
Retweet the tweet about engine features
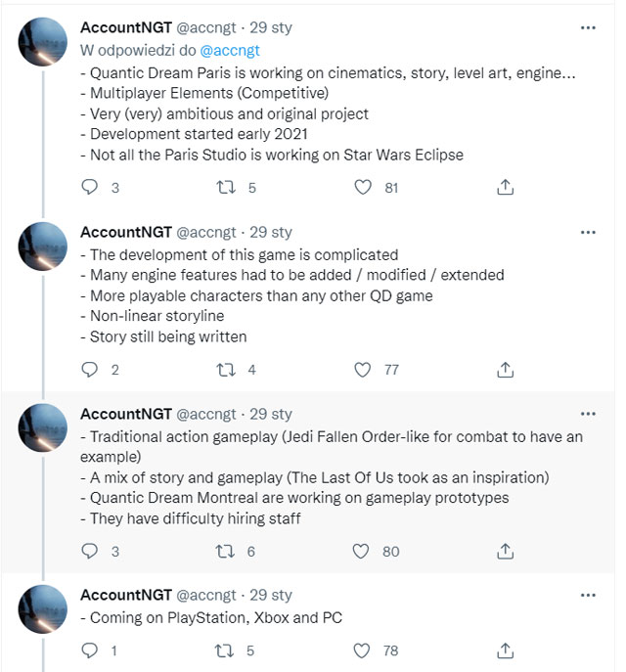226,370
